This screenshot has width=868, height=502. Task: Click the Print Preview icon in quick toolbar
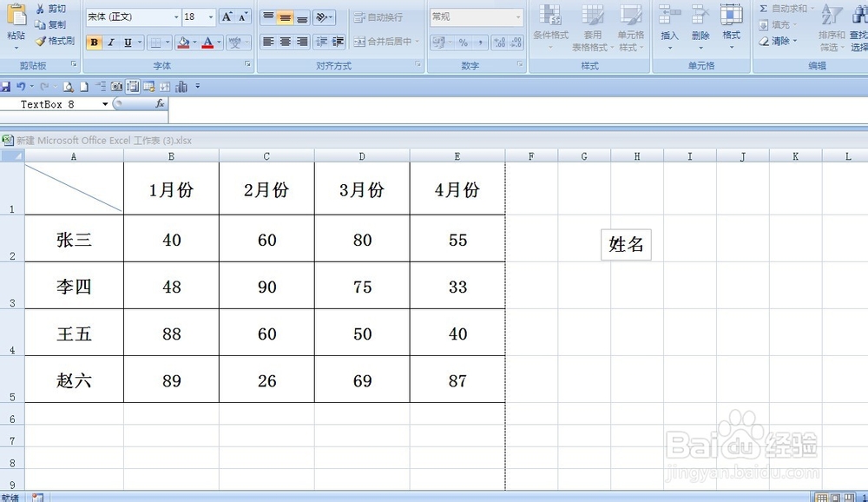click(x=68, y=87)
